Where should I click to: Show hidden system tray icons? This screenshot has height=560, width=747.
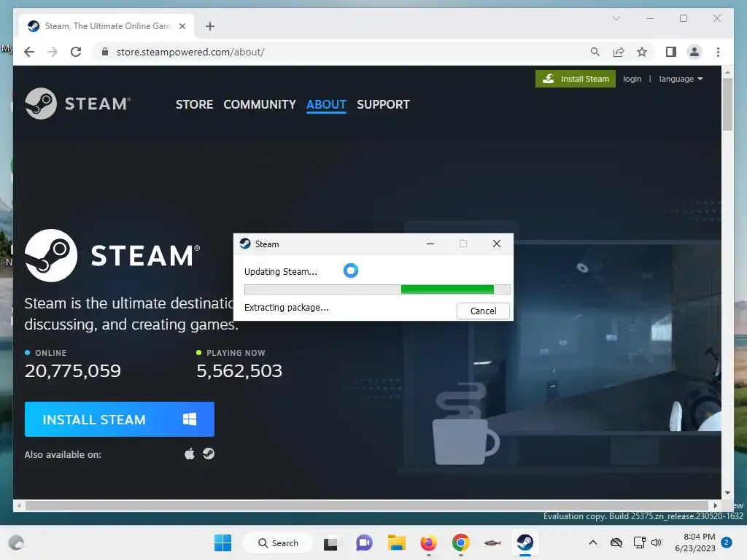click(x=592, y=542)
